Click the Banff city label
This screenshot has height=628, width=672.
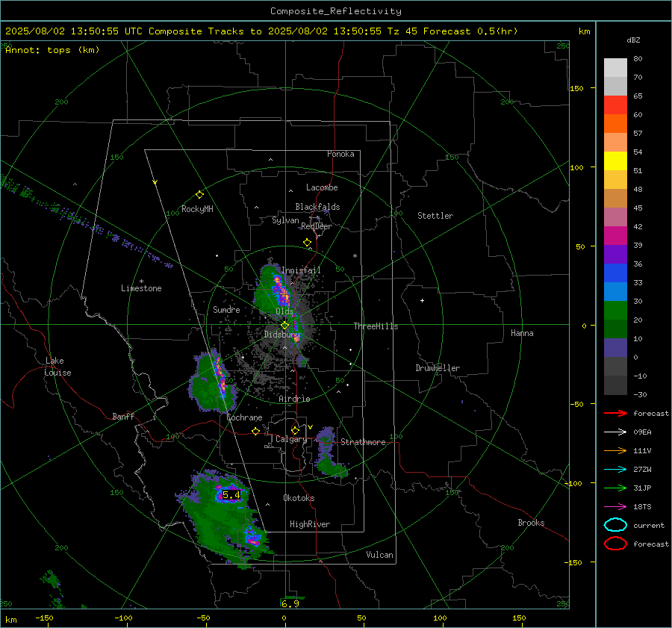123,417
